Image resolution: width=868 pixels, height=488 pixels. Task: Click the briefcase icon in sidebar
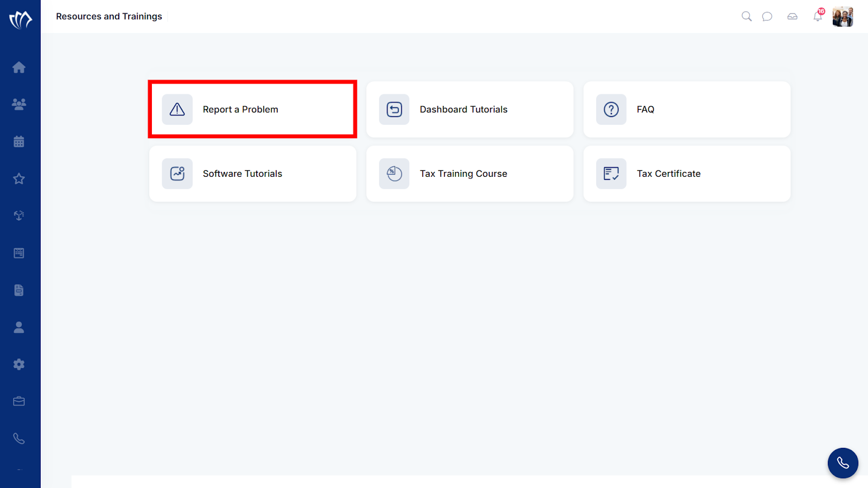click(x=19, y=401)
